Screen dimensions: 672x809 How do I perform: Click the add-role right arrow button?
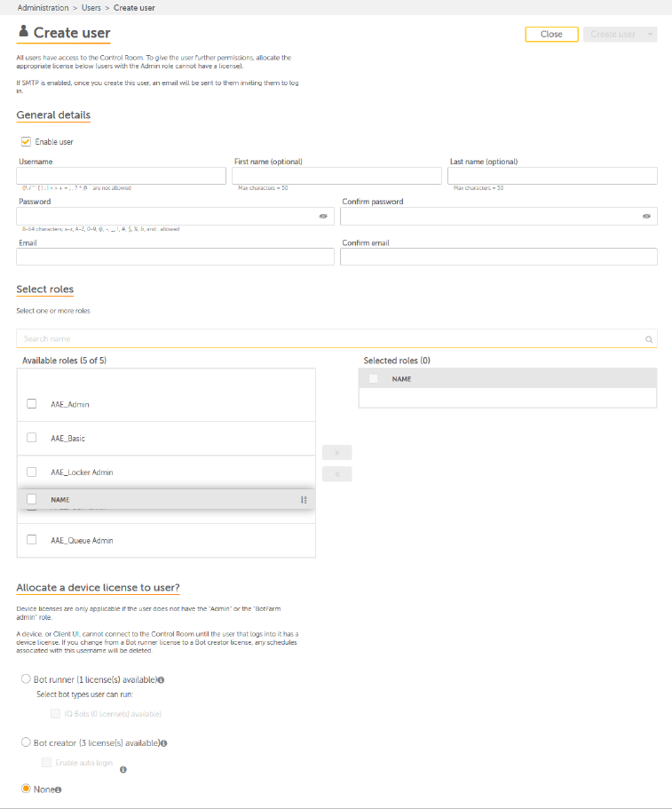[337, 453]
